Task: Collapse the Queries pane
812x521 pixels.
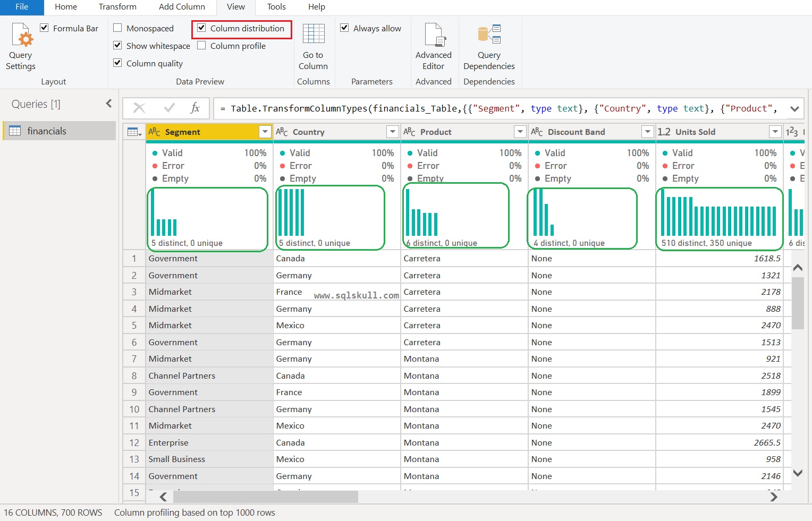Action: coord(109,104)
